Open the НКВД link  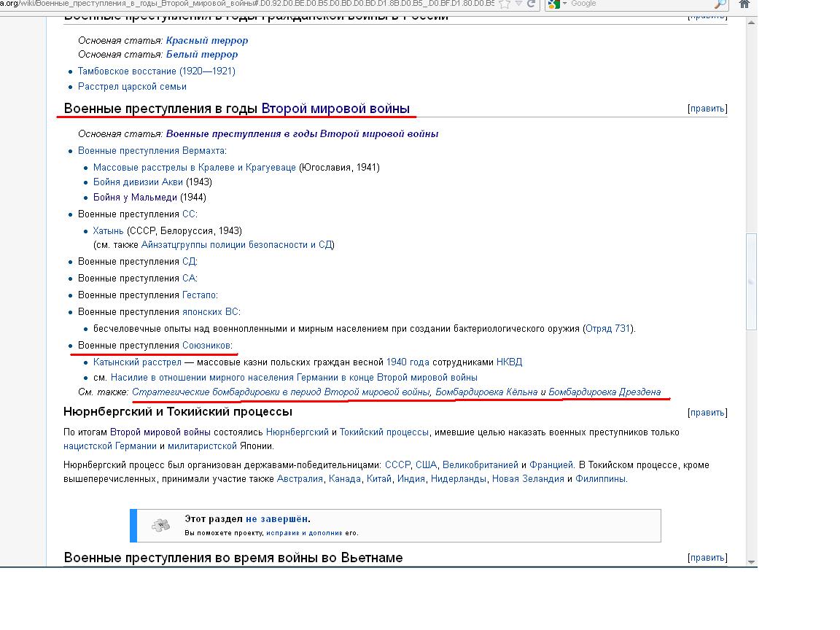coord(510,362)
